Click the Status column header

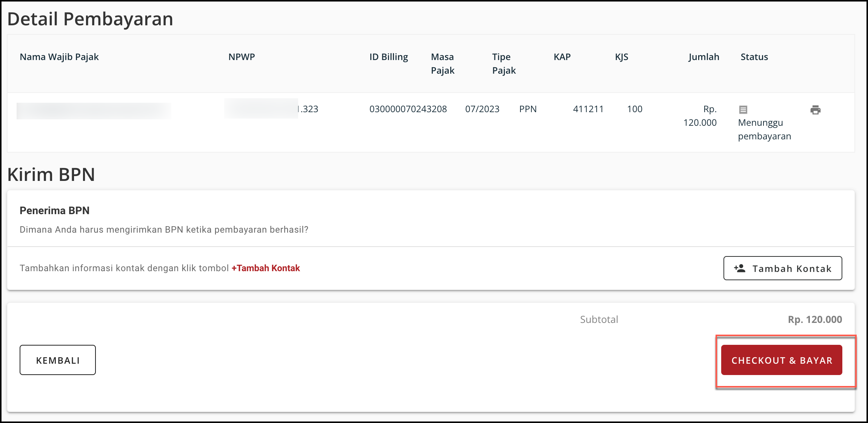[x=754, y=57]
